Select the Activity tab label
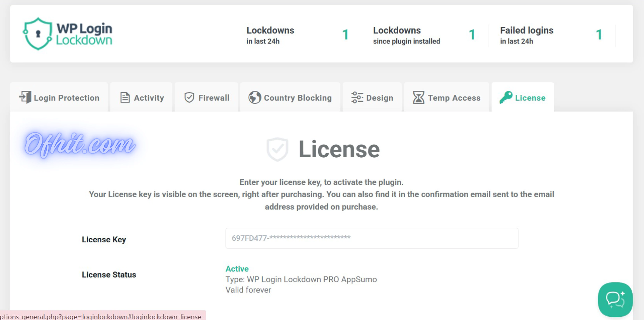Image resolution: width=644 pixels, height=320 pixels. tap(149, 98)
